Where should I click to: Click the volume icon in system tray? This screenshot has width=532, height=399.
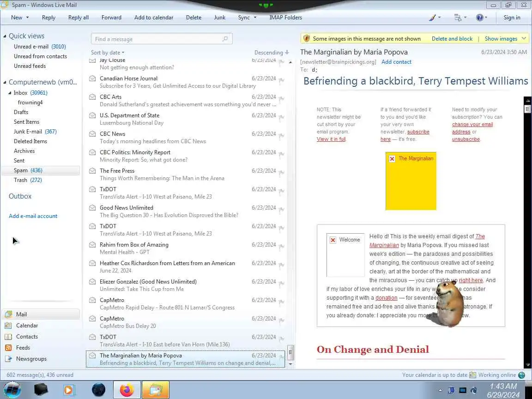coord(474,390)
